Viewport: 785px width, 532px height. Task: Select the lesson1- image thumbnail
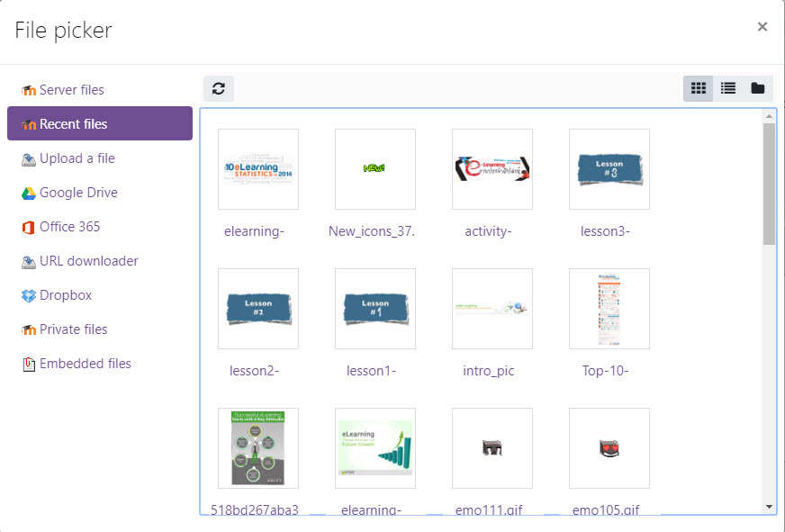375,309
